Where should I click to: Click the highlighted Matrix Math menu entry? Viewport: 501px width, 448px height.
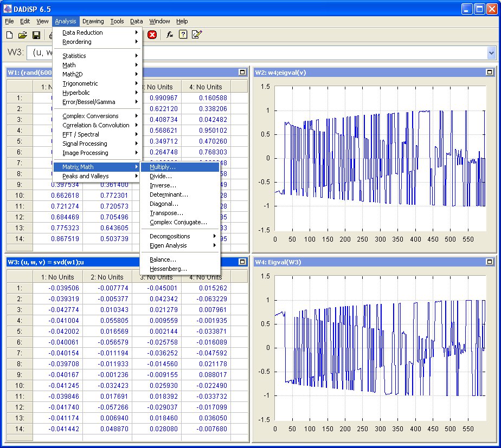click(x=97, y=167)
